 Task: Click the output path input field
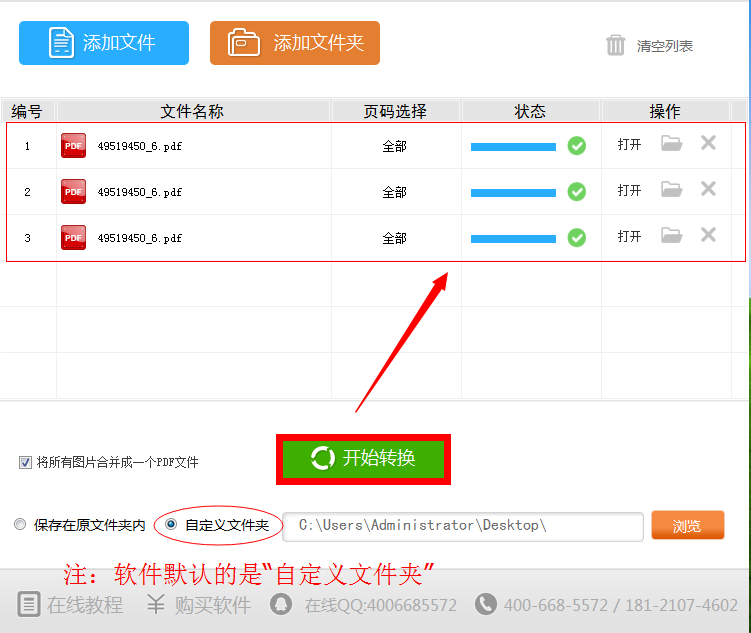coord(463,526)
